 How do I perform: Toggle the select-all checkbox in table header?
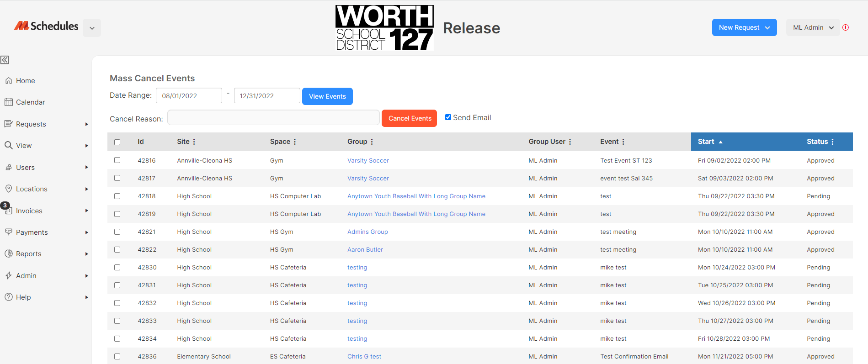117,142
